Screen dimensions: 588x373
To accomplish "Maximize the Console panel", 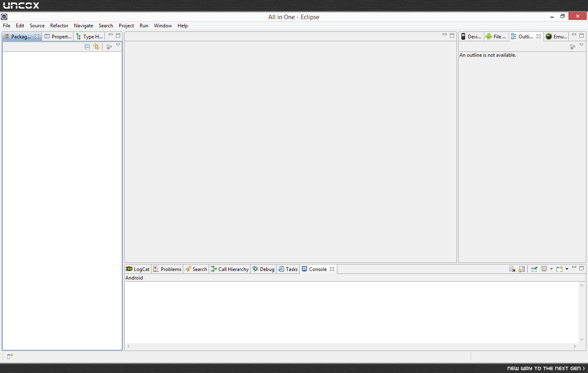I will (581, 268).
